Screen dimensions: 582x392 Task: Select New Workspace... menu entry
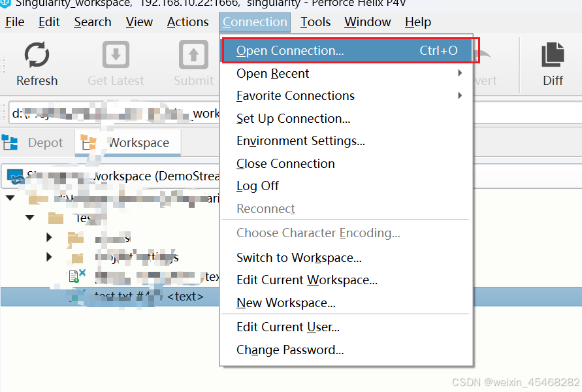(x=347, y=303)
